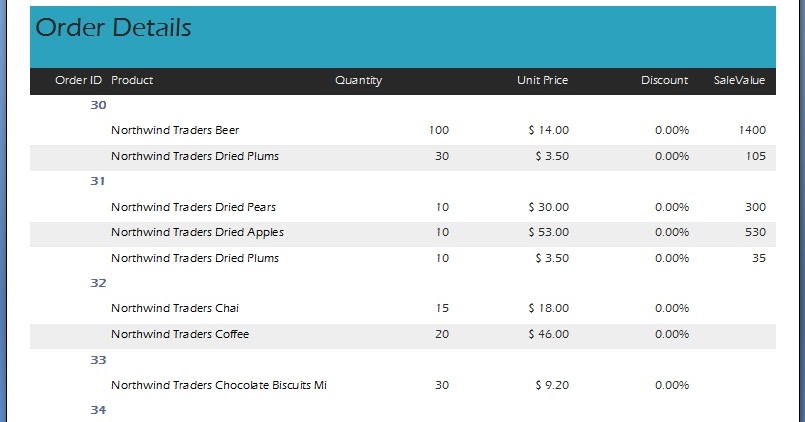
Task: Select the Order ID column header
Action: point(78,80)
